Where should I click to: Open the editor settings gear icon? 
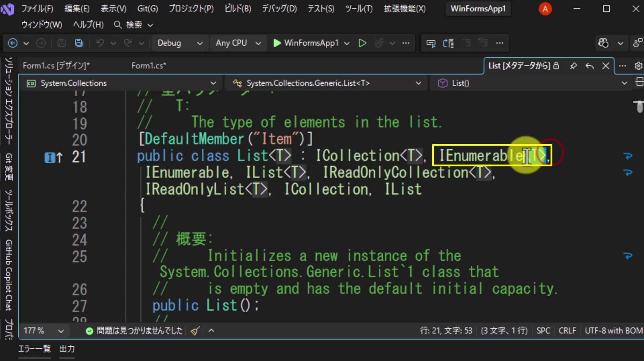[x=638, y=66]
